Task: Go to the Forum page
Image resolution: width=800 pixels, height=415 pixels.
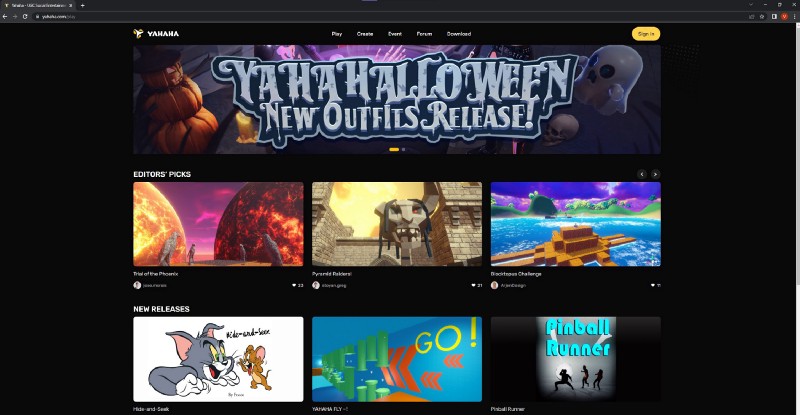Action: tap(424, 34)
